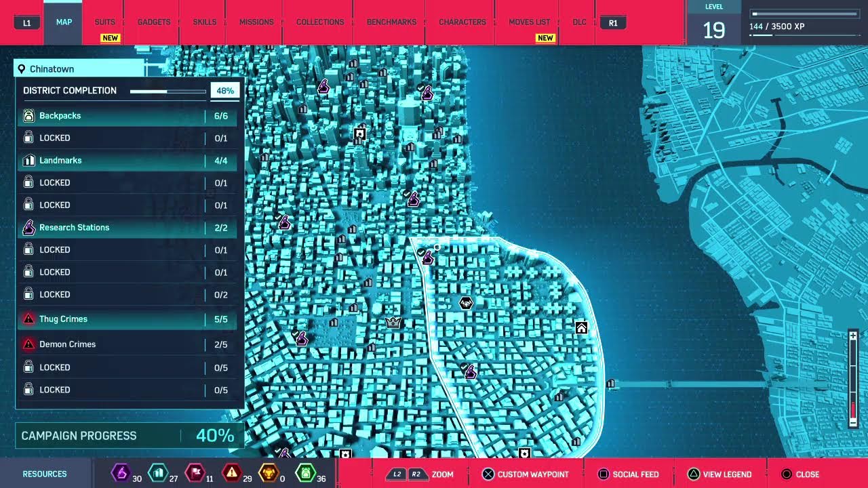The height and width of the screenshot is (488, 868).
Task: Click the padlock icon directly below Backpacks
Action: pos(28,138)
